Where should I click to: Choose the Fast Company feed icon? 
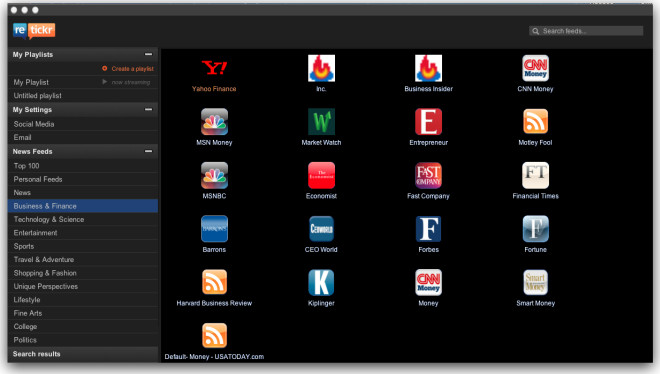428,175
